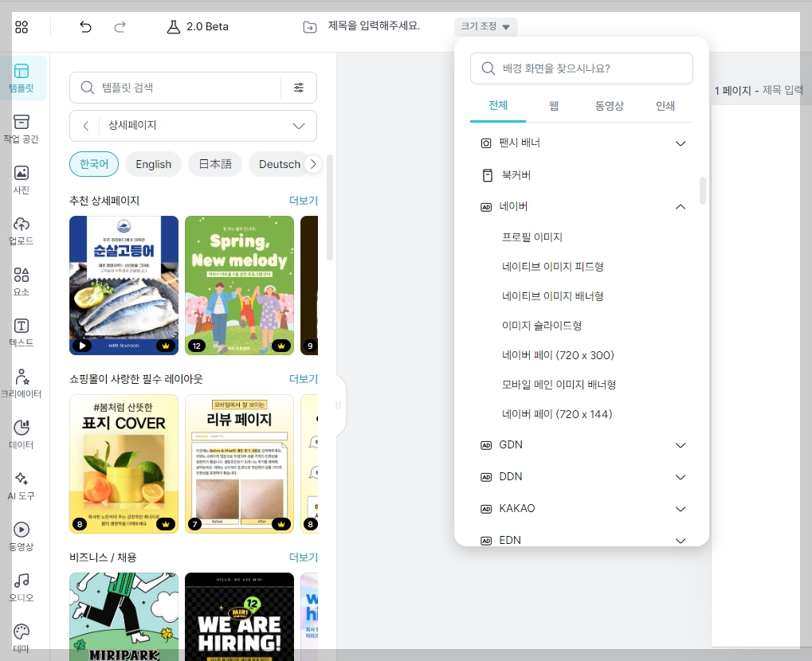This screenshot has height=661, width=812.
Task: Click the magnifier in size search box
Action: (x=488, y=68)
